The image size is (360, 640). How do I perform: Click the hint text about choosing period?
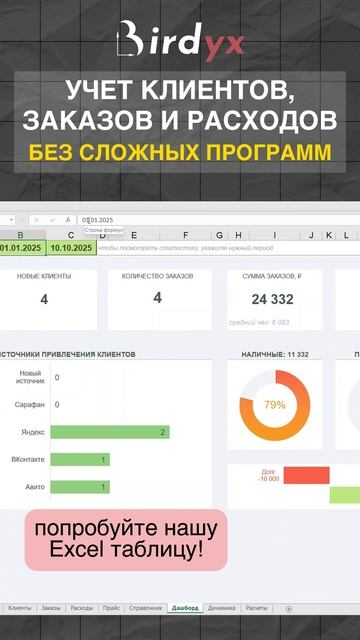pos(186,248)
